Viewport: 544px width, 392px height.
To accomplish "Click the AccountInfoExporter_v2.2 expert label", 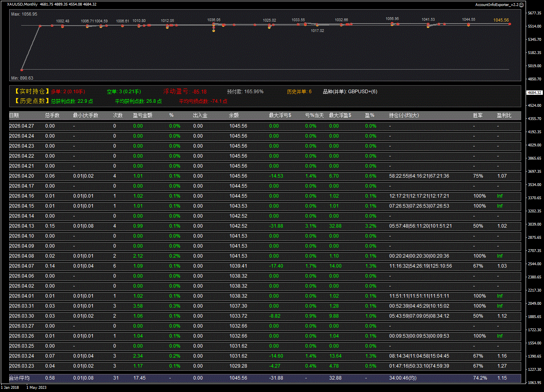I will pyautogui.click(x=496, y=4).
